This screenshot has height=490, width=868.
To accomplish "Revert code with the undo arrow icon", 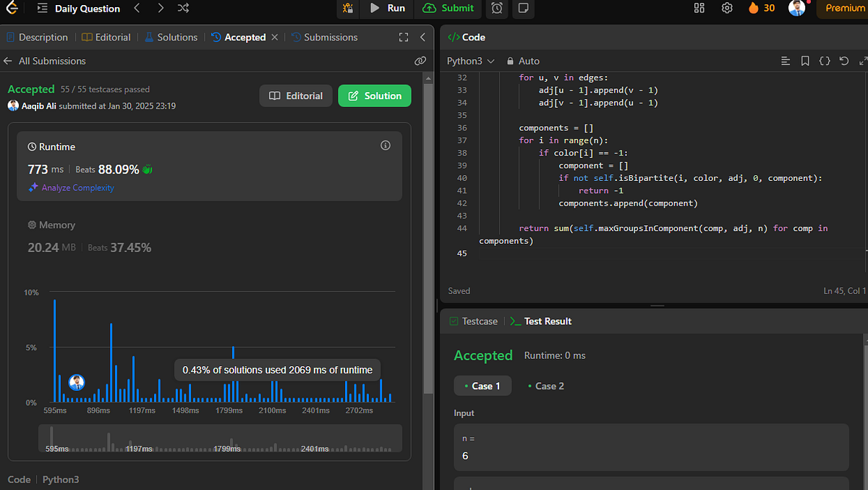I will coord(844,61).
